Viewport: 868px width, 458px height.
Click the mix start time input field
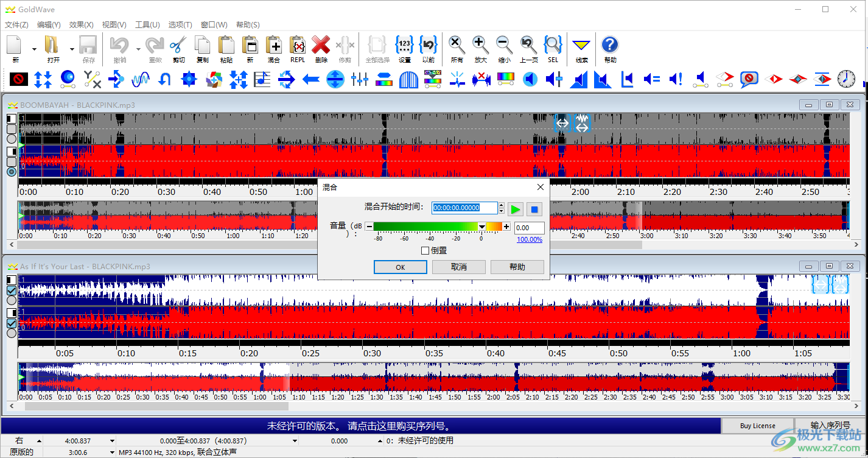tap(464, 208)
